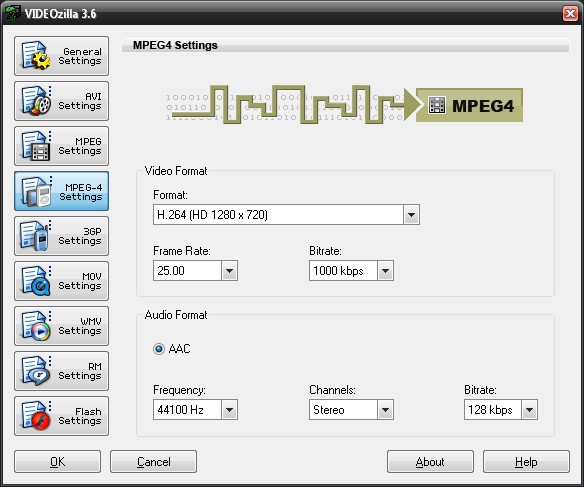Expand the Frame Rate dropdown
The width and height of the screenshot is (584, 487).
229,271
